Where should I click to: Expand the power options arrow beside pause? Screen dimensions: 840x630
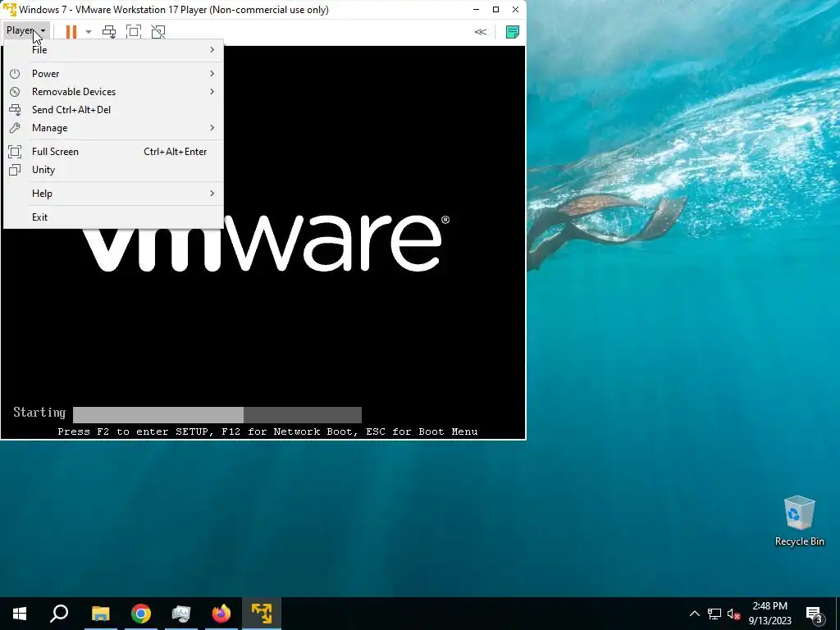point(89,32)
